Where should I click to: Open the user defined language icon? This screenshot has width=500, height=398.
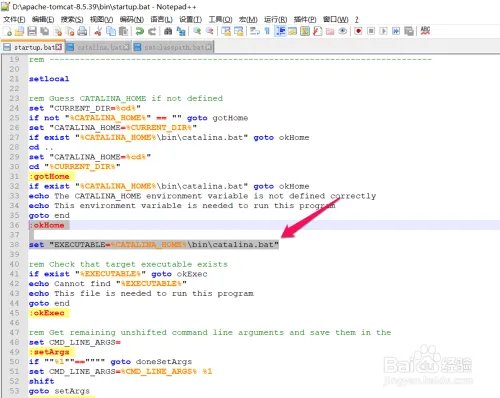[293, 31]
